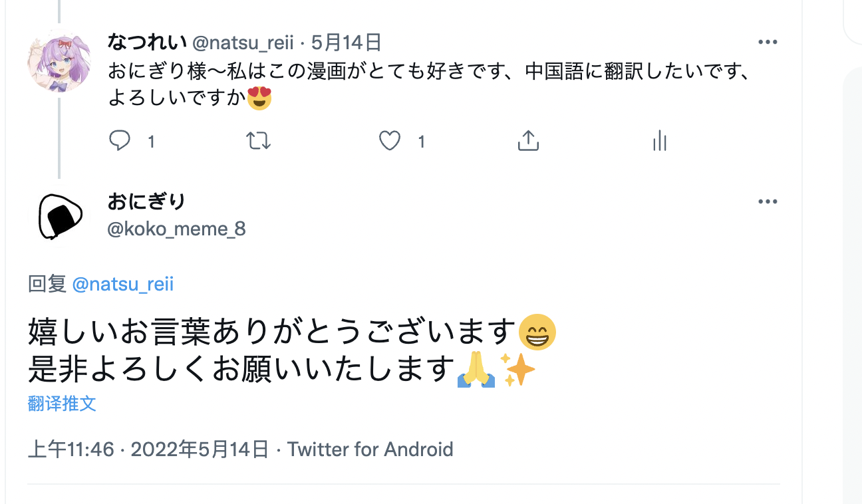Click the おにぎり display name
862x504 pixels.
click(146, 201)
